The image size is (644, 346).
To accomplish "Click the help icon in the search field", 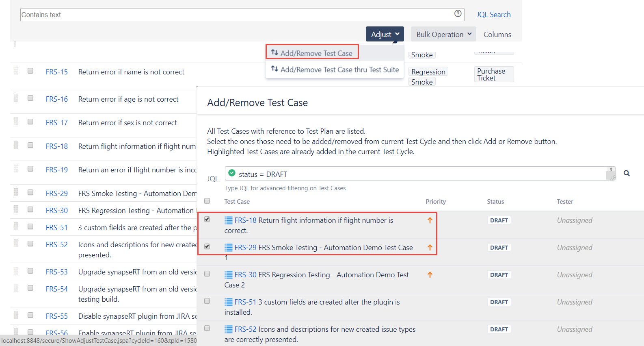I will coord(458,14).
